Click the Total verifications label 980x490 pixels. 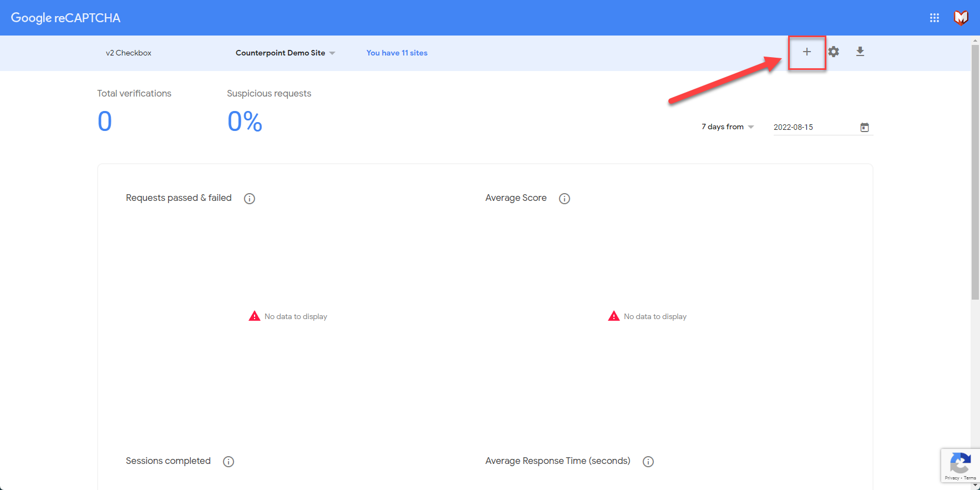pos(134,93)
